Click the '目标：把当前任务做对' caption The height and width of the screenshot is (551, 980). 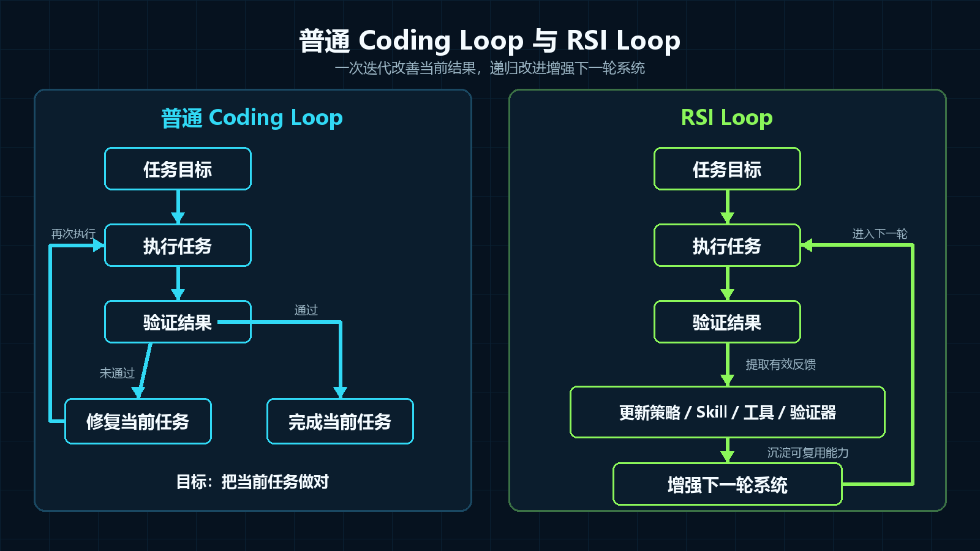coord(252,482)
